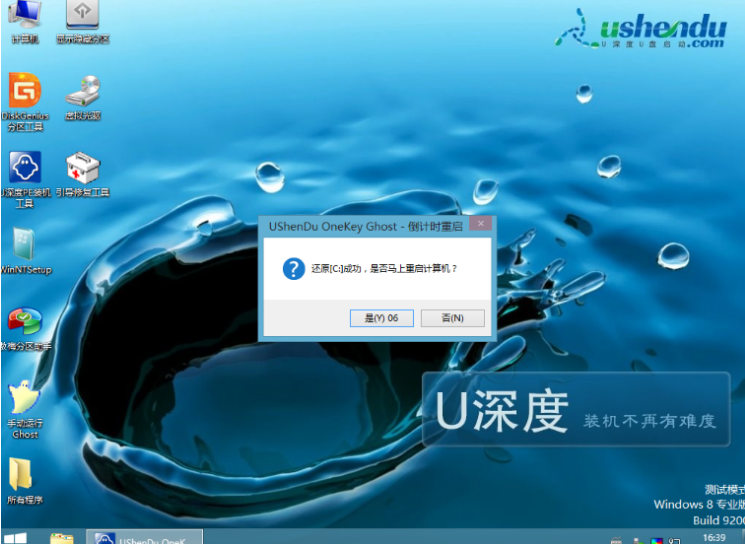This screenshot has height=544, width=745.
Task: Close the UShenDu OneKey Ghost dialog
Action: 481,226
